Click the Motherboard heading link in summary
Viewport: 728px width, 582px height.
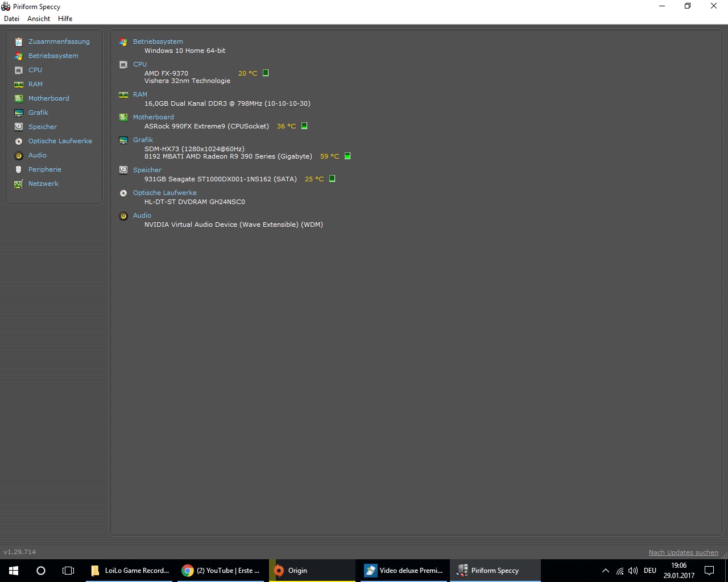click(154, 117)
